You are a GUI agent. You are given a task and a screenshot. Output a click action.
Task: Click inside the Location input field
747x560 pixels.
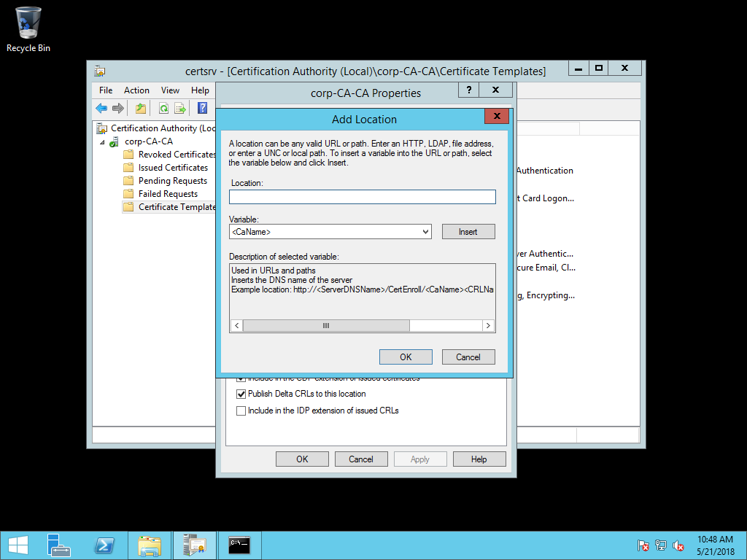click(x=362, y=196)
